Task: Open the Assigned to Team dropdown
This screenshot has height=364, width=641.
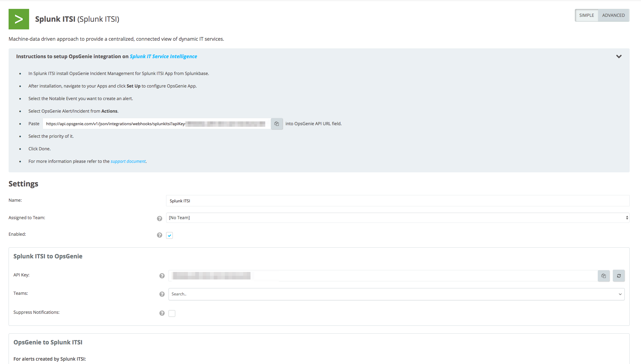Action: (x=397, y=218)
